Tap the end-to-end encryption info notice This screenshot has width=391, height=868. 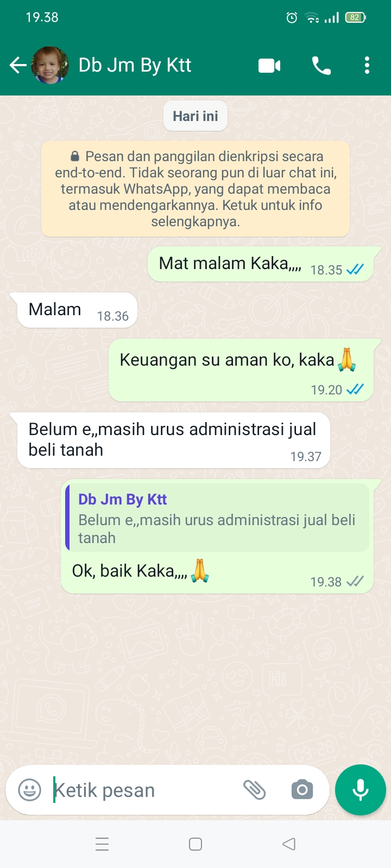pyautogui.click(x=195, y=189)
